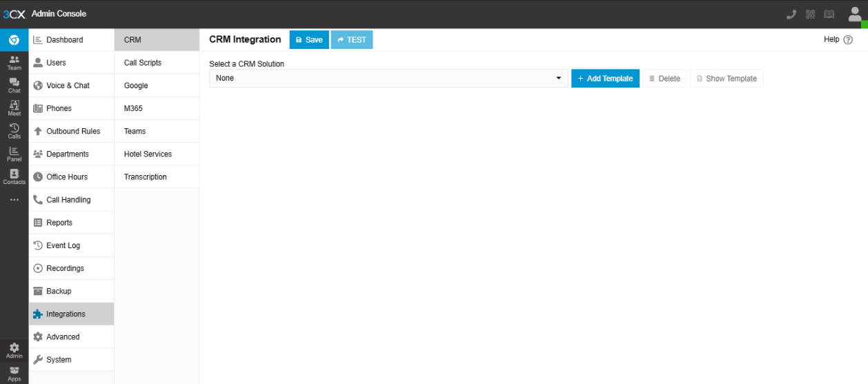Image resolution: width=868 pixels, height=384 pixels.
Task: Open Calls history icon
Action: [x=14, y=130]
